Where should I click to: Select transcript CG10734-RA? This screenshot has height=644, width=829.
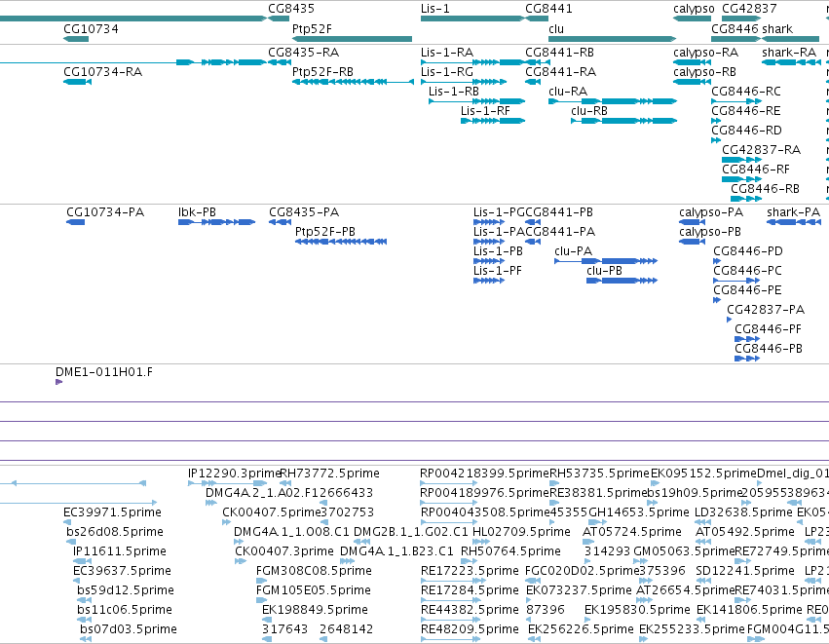pos(102,72)
